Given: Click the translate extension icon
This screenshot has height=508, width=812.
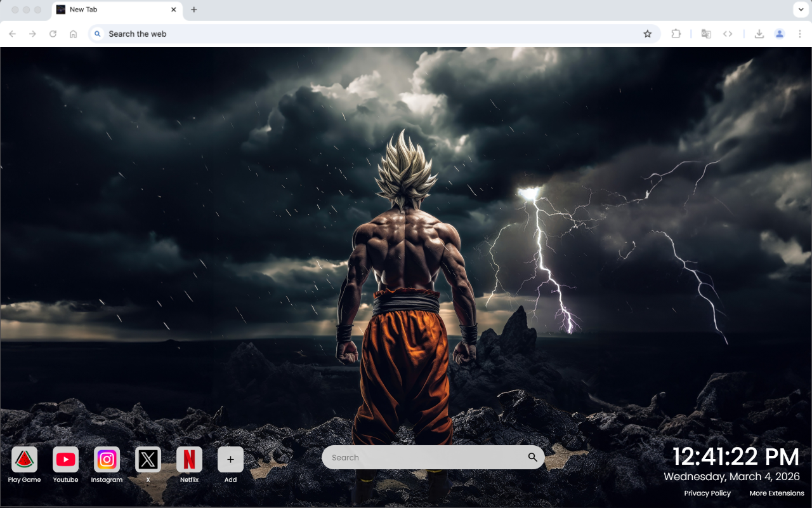Looking at the screenshot, I should pyautogui.click(x=706, y=34).
